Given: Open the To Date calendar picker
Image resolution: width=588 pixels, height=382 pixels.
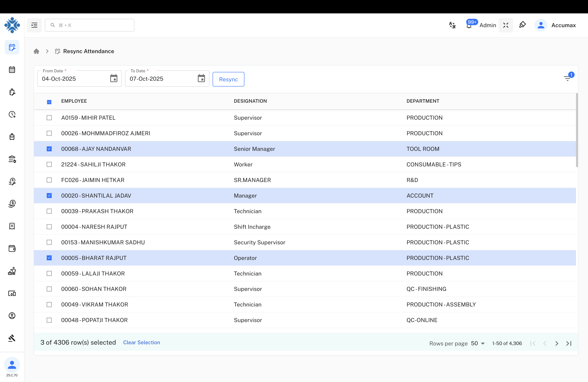Looking at the screenshot, I should pyautogui.click(x=201, y=78).
